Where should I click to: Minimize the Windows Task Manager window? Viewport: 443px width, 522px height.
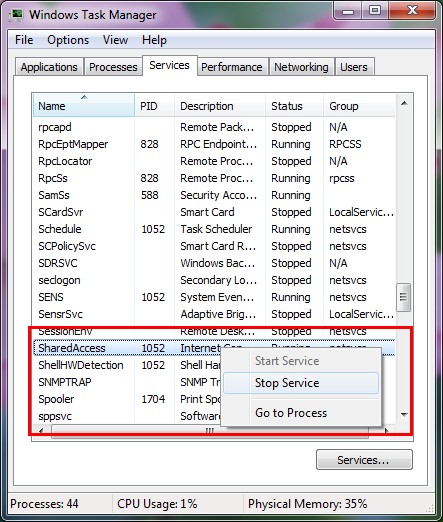tap(348, 11)
